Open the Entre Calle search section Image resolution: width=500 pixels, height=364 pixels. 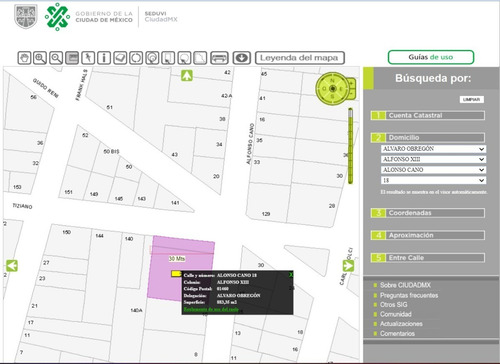click(x=428, y=257)
